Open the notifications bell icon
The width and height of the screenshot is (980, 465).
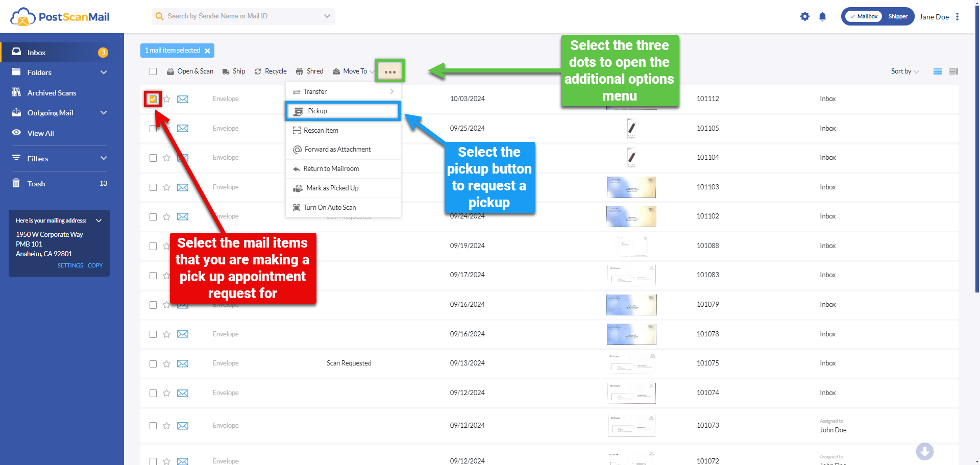click(x=822, y=16)
